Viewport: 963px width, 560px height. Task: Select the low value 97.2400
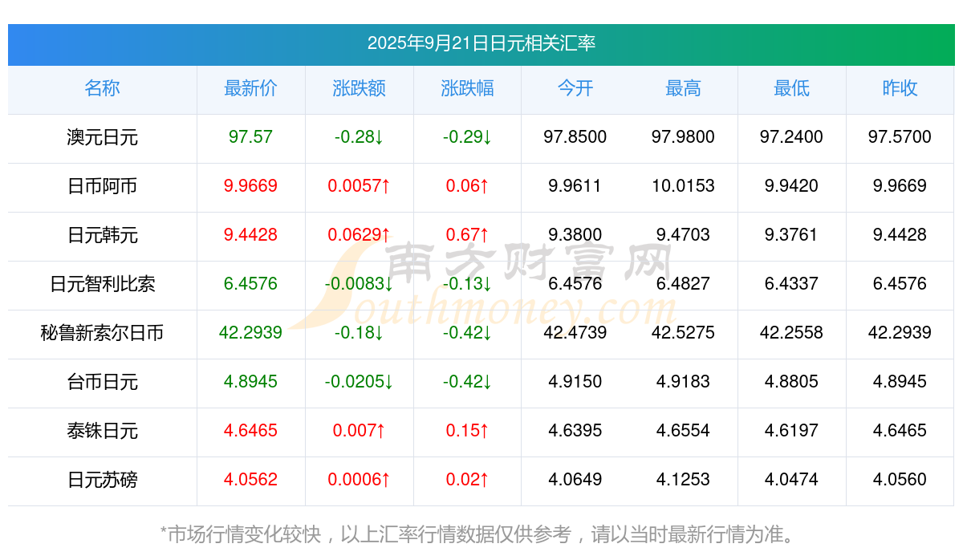792,137
